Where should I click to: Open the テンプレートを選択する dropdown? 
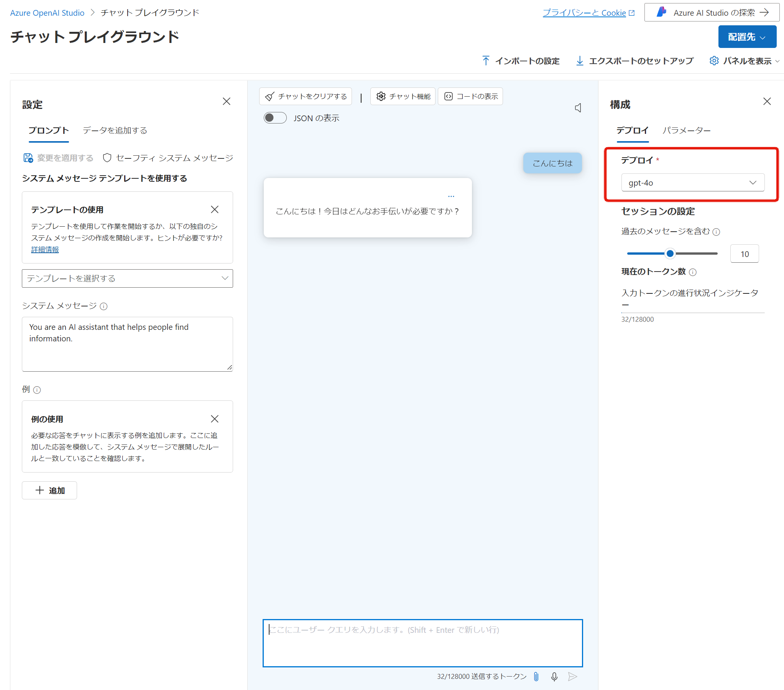pos(127,278)
